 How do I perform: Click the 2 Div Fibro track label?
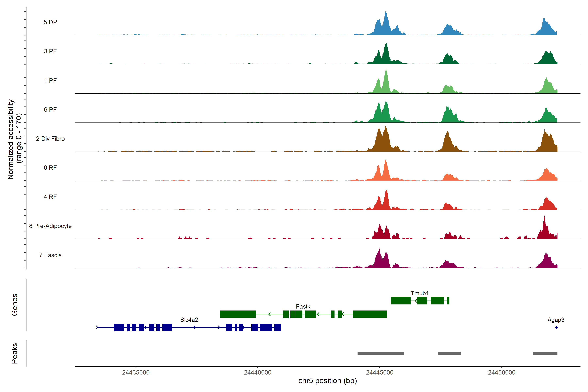pyautogui.click(x=50, y=139)
